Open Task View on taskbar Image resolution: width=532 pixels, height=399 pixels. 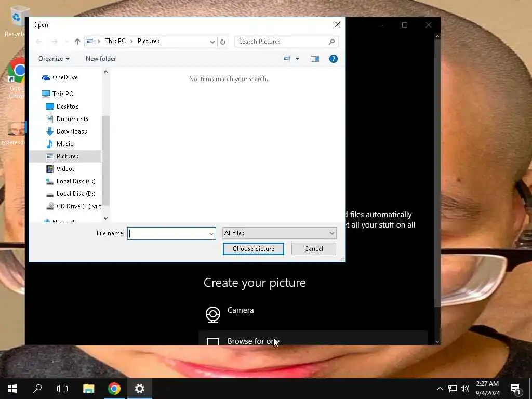[62, 389]
